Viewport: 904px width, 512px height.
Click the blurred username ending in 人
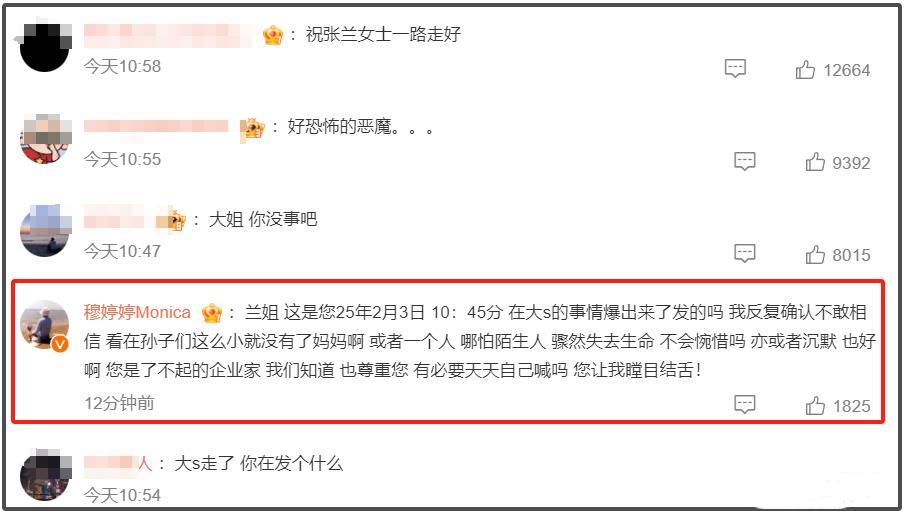(118, 463)
